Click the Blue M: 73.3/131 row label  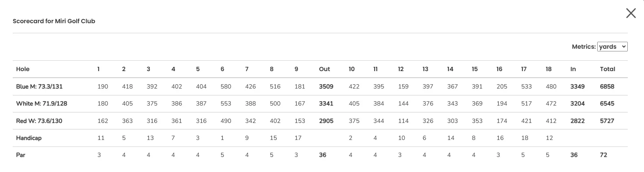coord(39,87)
